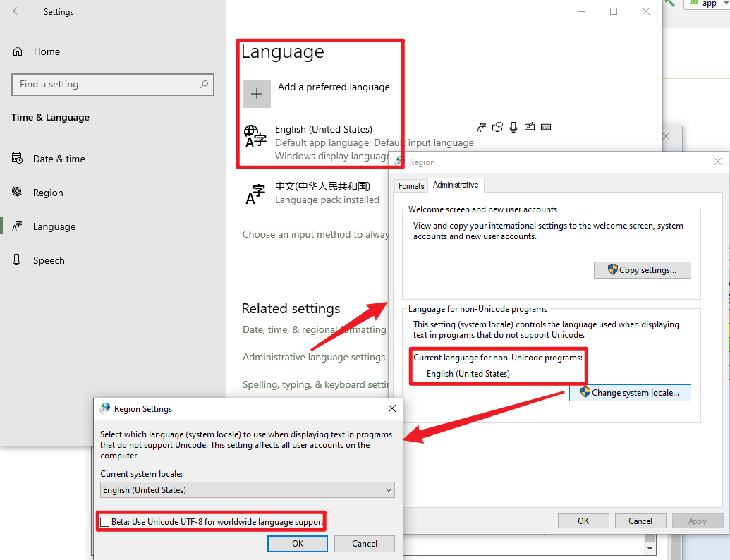Click OK in Region dialog

point(583,521)
